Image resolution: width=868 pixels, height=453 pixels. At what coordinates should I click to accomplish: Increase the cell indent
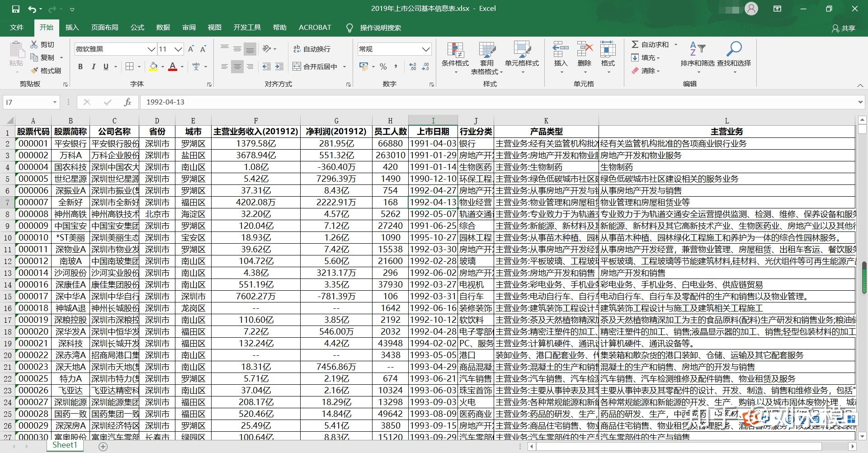279,66
